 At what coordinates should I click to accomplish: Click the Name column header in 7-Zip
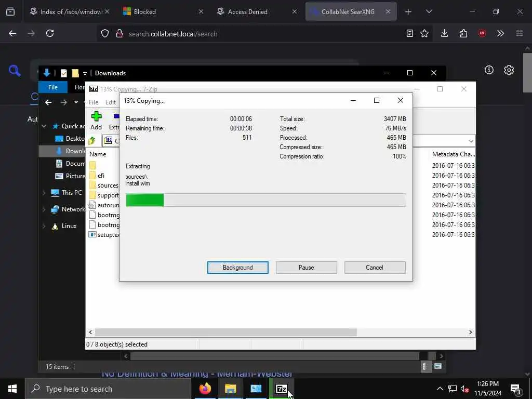click(98, 154)
